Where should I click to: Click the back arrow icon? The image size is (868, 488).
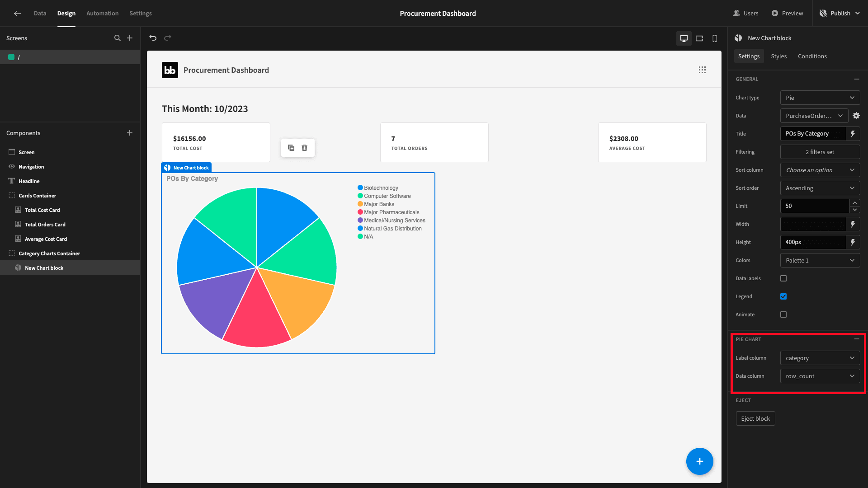pyautogui.click(x=17, y=14)
